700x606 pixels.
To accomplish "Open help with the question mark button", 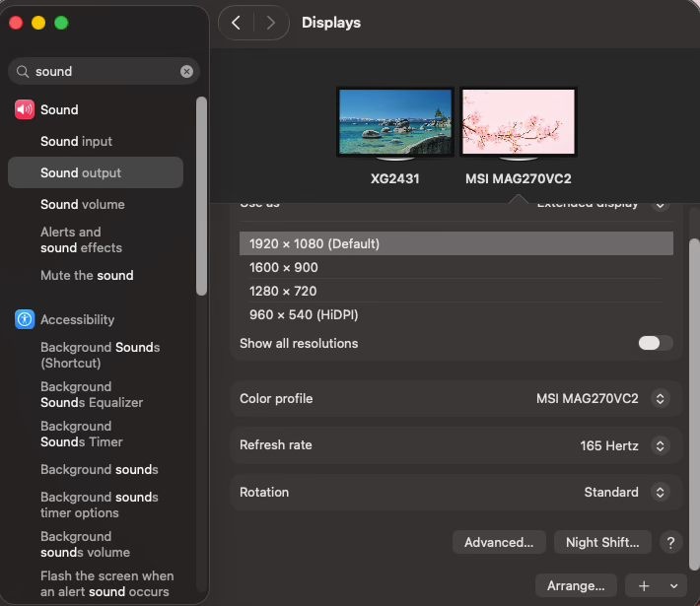I will click(670, 543).
